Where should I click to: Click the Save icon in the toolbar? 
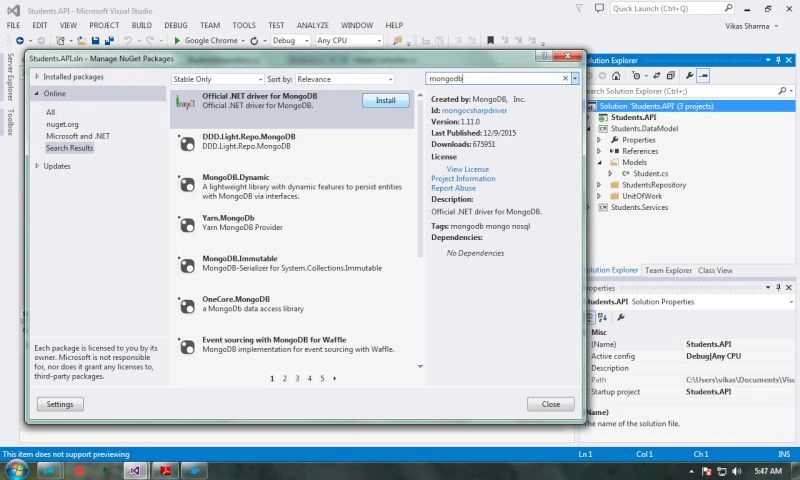pos(95,40)
